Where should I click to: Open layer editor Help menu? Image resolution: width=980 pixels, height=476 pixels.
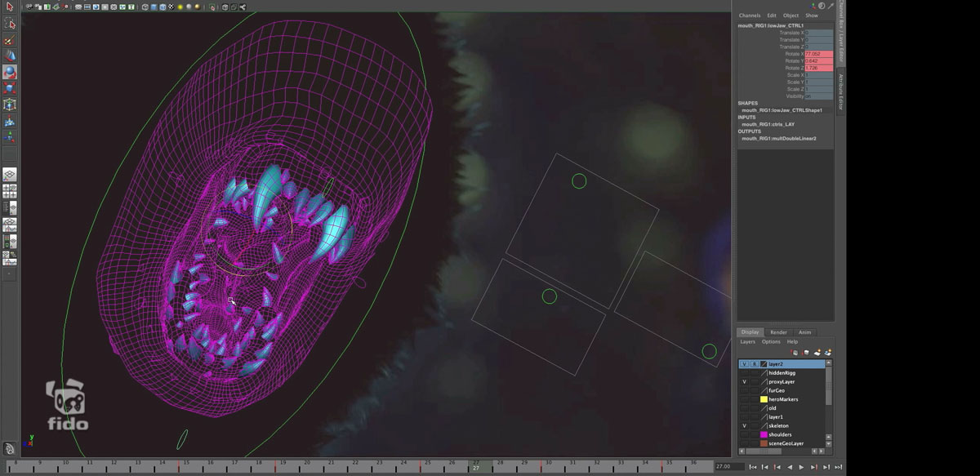click(792, 342)
